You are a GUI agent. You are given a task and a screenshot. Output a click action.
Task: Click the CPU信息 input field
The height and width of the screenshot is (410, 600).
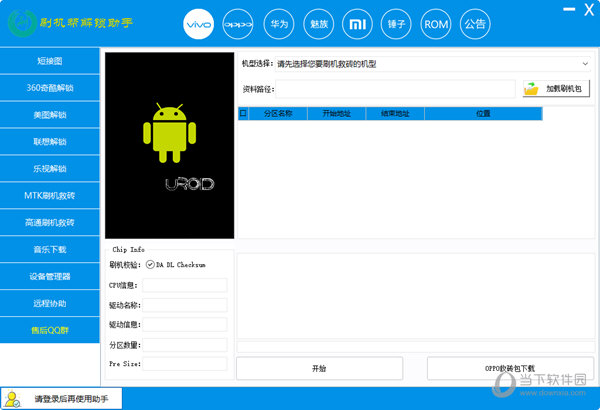click(185, 285)
